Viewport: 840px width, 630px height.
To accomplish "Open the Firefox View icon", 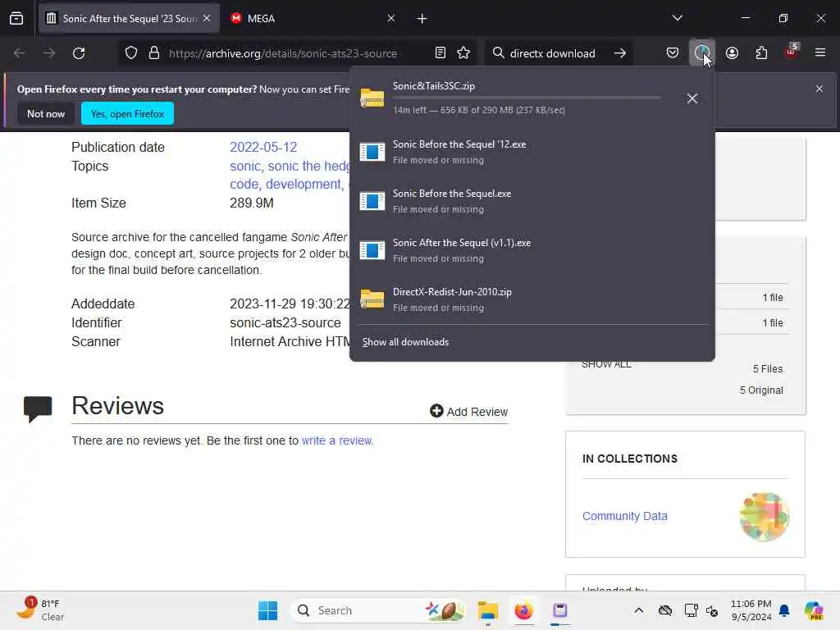I will click(x=16, y=19).
